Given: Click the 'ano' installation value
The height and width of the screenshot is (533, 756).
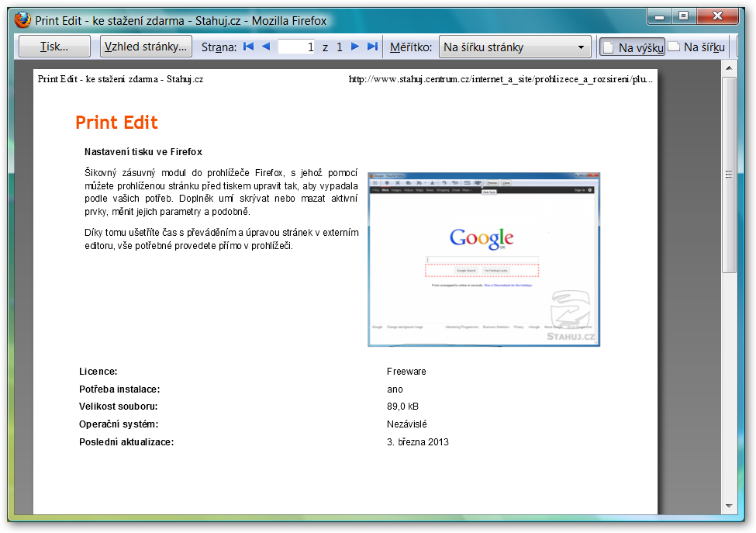Looking at the screenshot, I should (x=395, y=389).
